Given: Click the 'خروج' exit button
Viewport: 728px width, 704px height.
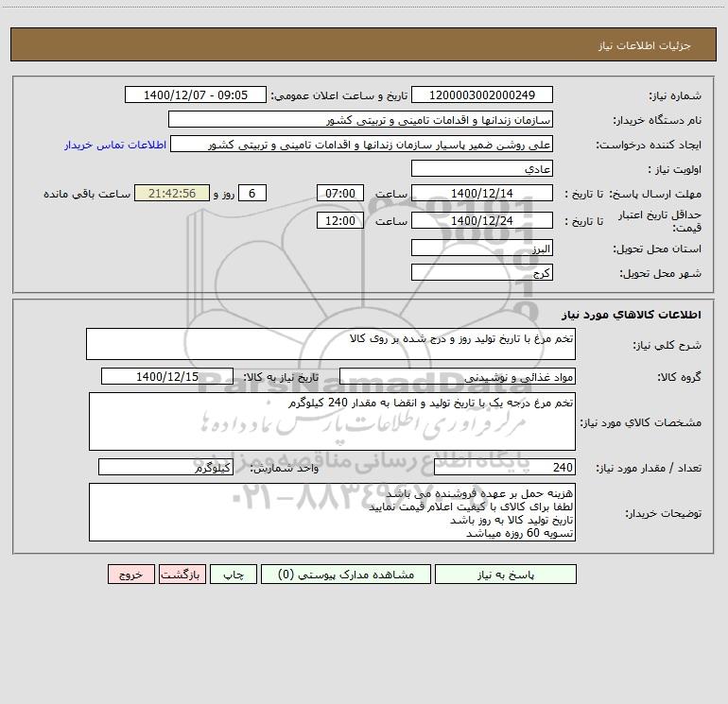Looking at the screenshot, I should pyautogui.click(x=130, y=574).
